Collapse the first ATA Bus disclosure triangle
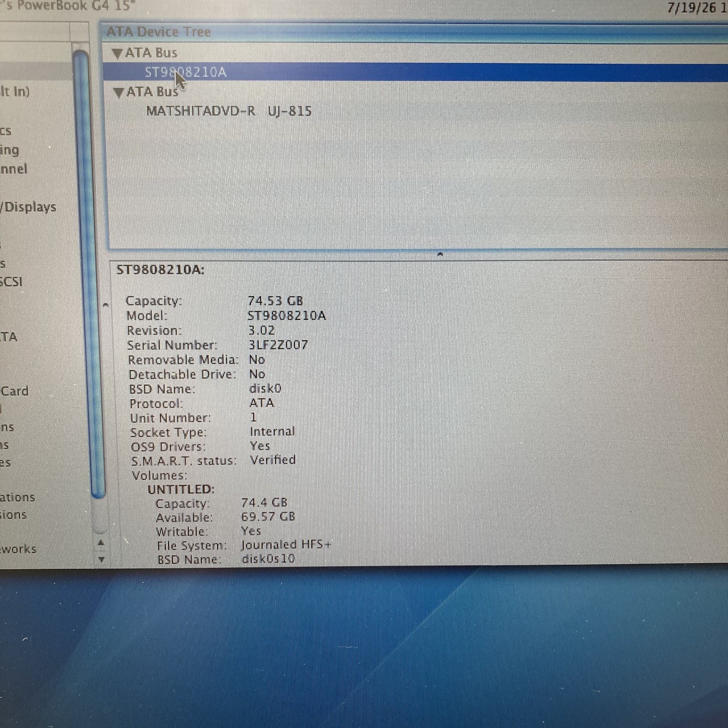The height and width of the screenshot is (728, 728). point(117,54)
